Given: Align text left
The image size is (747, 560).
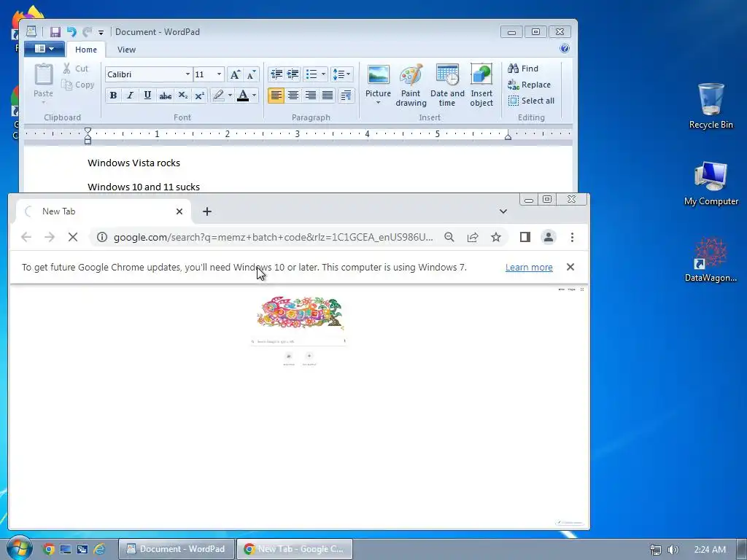Looking at the screenshot, I should (x=276, y=96).
